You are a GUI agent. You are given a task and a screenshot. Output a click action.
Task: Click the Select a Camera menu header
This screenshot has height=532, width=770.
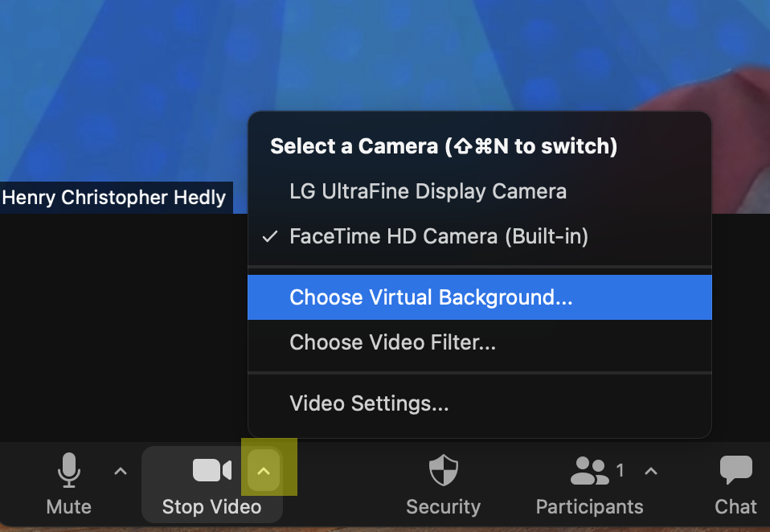(444, 146)
